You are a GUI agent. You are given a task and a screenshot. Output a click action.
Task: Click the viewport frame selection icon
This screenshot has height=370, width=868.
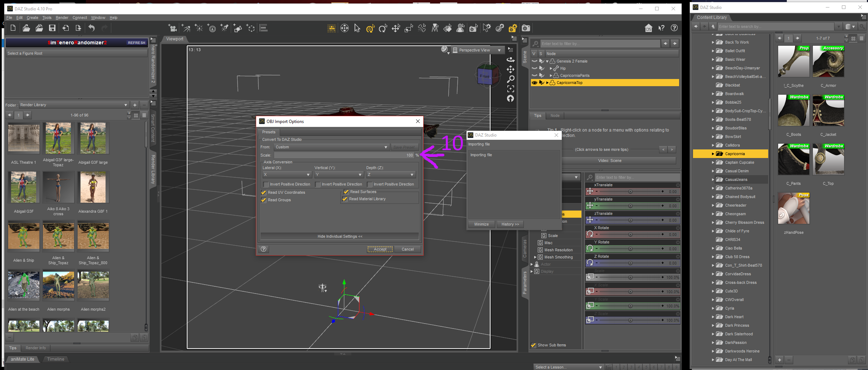[511, 88]
